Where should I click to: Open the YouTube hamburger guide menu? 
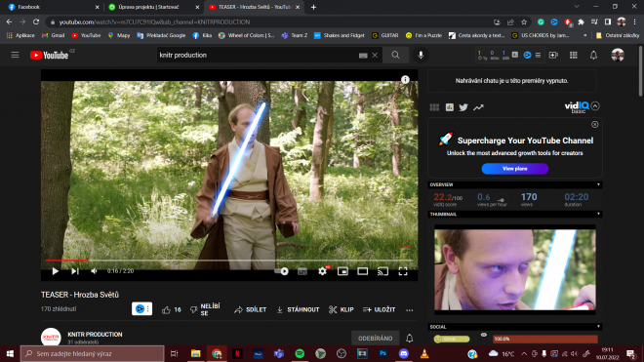click(x=16, y=55)
